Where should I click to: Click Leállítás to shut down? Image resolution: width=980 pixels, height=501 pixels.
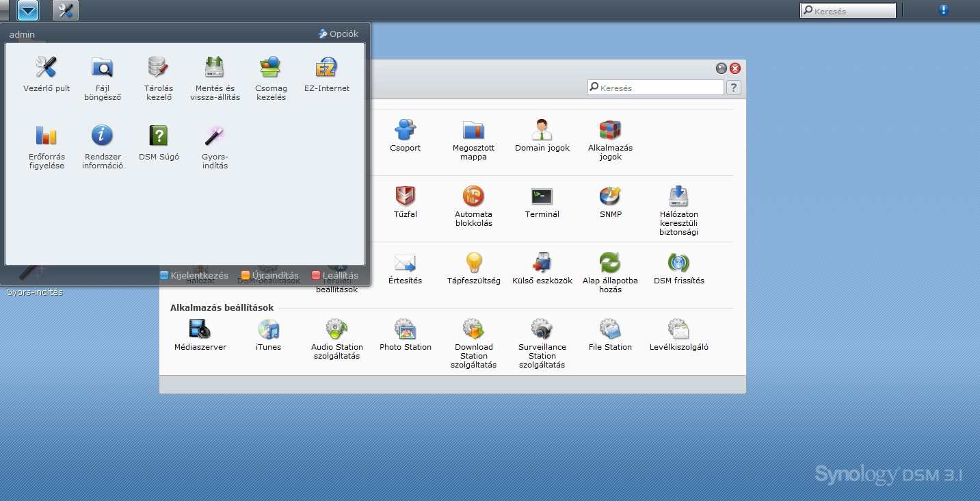(x=335, y=275)
